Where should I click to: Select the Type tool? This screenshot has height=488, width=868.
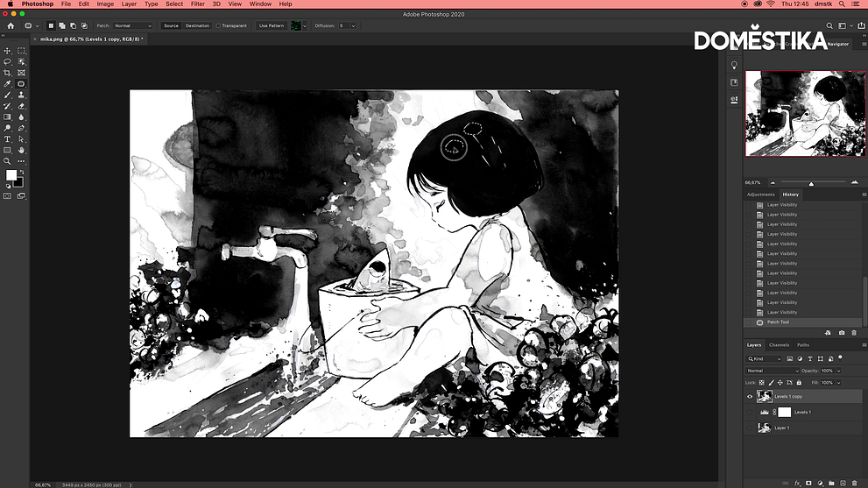click(x=8, y=139)
